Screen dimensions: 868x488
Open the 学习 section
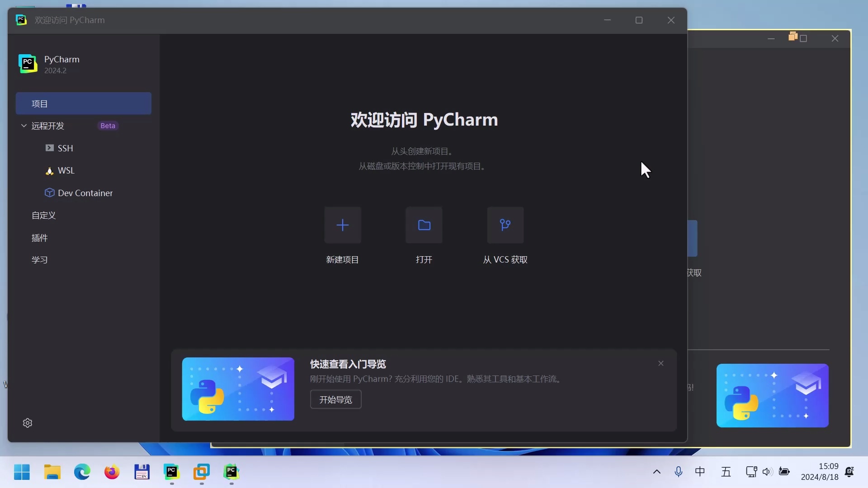point(39,260)
